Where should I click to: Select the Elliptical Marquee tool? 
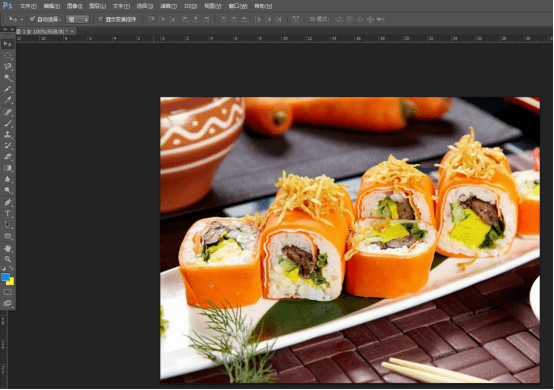(8, 55)
